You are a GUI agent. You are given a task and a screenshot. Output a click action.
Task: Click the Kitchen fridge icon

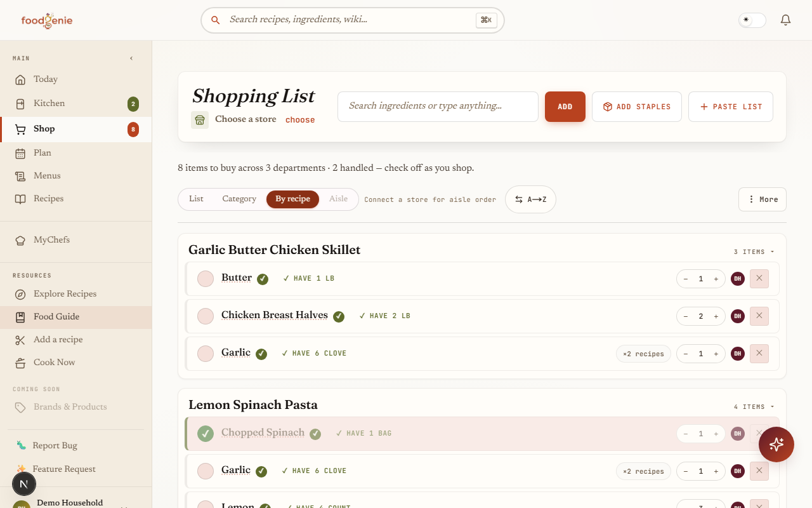pyautogui.click(x=20, y=104)
